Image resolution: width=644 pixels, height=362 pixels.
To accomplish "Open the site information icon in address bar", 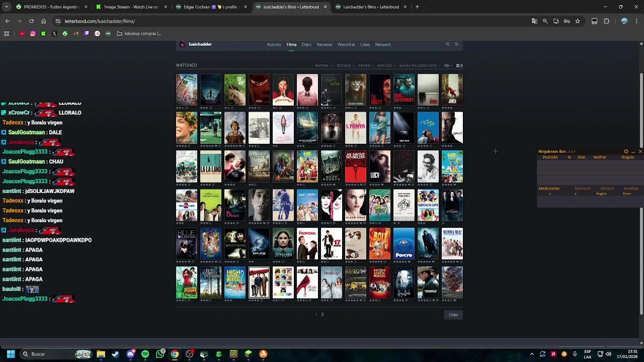I will click(58, 21).
